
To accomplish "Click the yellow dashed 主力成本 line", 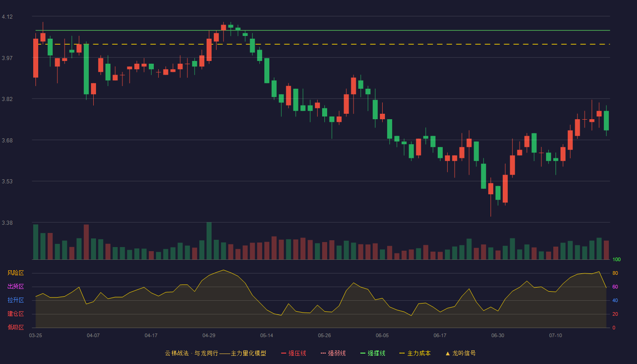I will click(x=322, y=44).
